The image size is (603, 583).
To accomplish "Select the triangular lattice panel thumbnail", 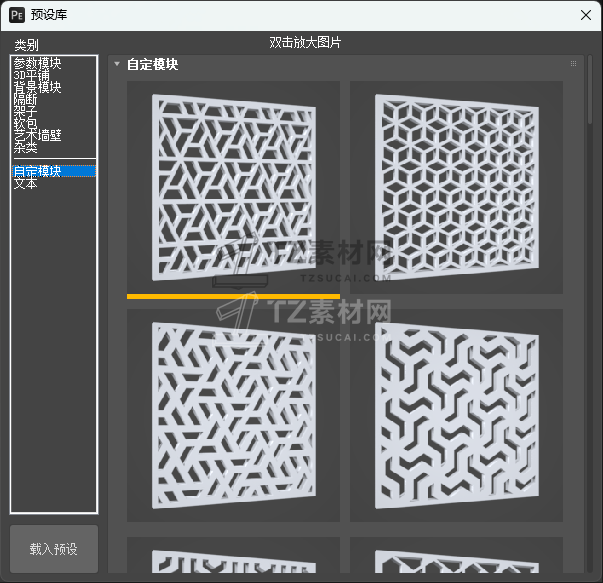I will click(233, 187).
